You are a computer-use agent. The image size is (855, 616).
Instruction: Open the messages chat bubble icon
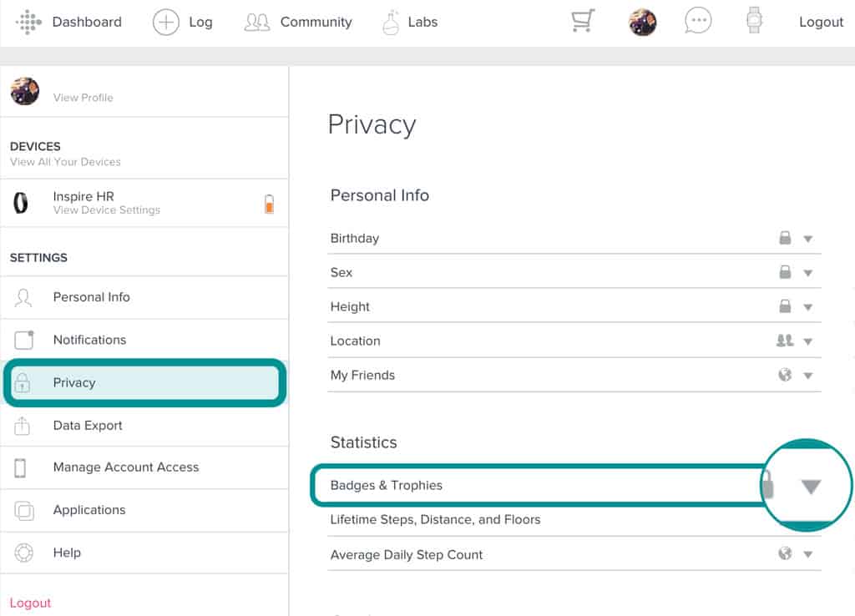[x=697, y=22]
